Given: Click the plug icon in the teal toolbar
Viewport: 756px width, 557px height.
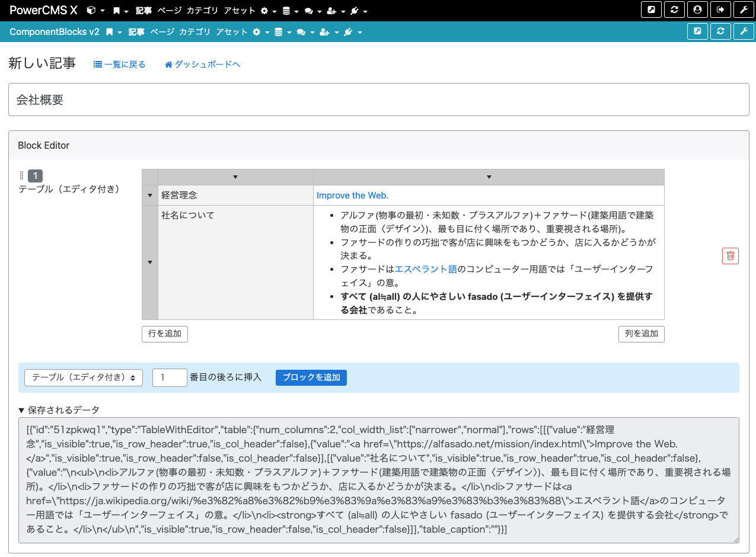Looking at the screenshot, I should (349, 31).
